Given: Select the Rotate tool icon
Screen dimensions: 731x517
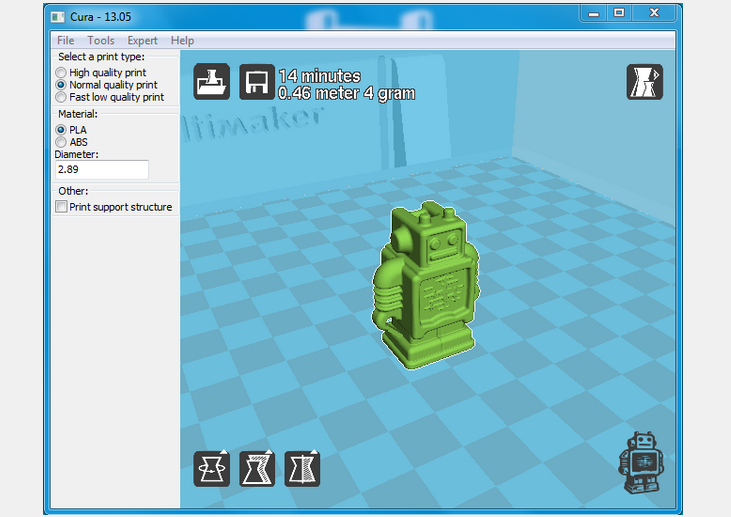Looking at the screenshot, I should [212, 468].
